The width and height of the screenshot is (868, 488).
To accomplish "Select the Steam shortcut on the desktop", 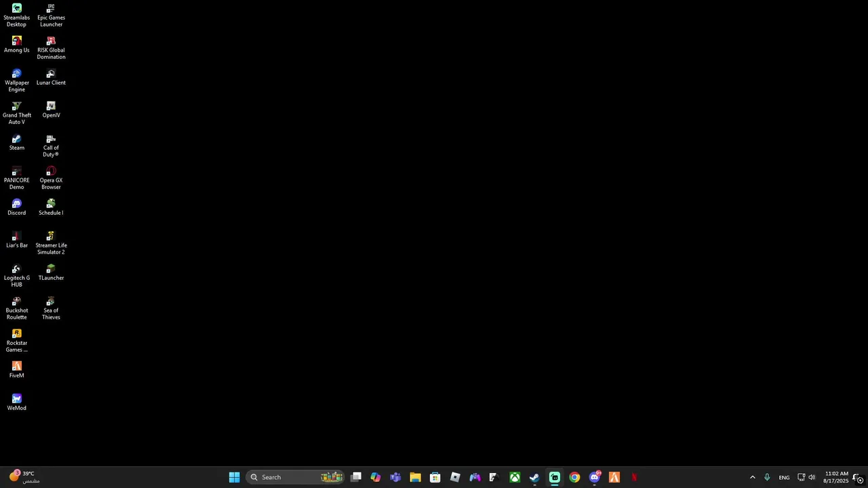I will [x=16, y=142].
